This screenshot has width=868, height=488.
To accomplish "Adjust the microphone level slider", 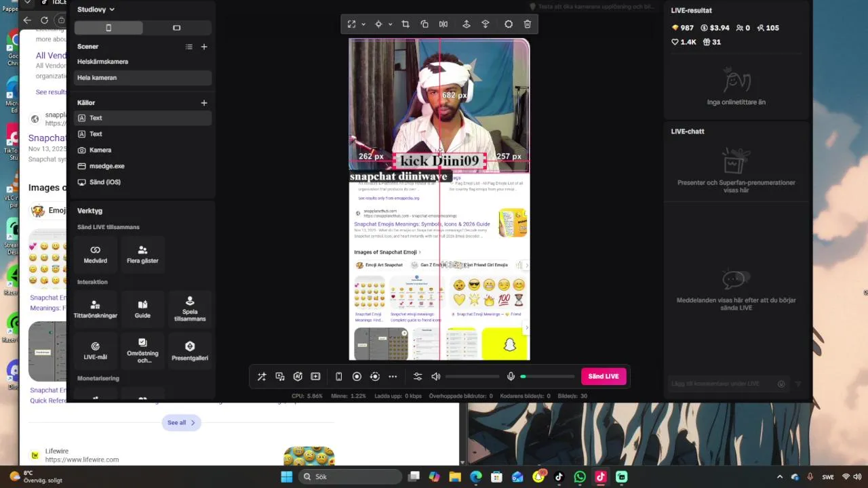I will (547, 377).
